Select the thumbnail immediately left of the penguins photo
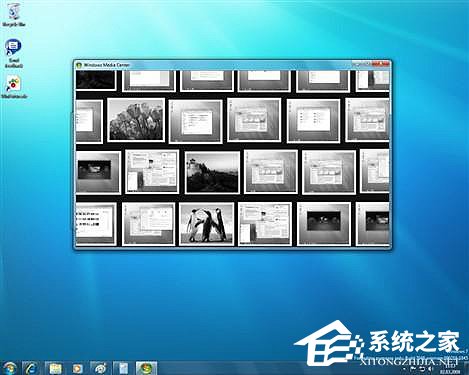 (148, 224)
